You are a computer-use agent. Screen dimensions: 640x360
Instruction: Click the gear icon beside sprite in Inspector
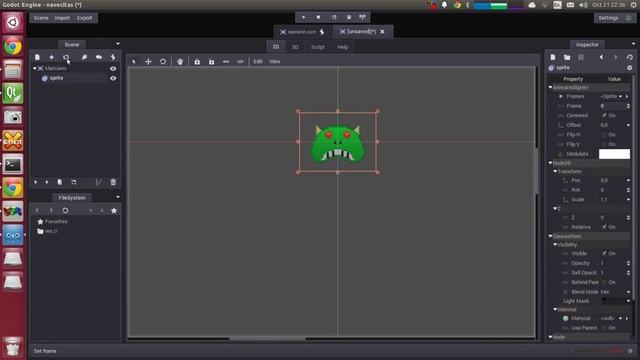pos(630,68)
